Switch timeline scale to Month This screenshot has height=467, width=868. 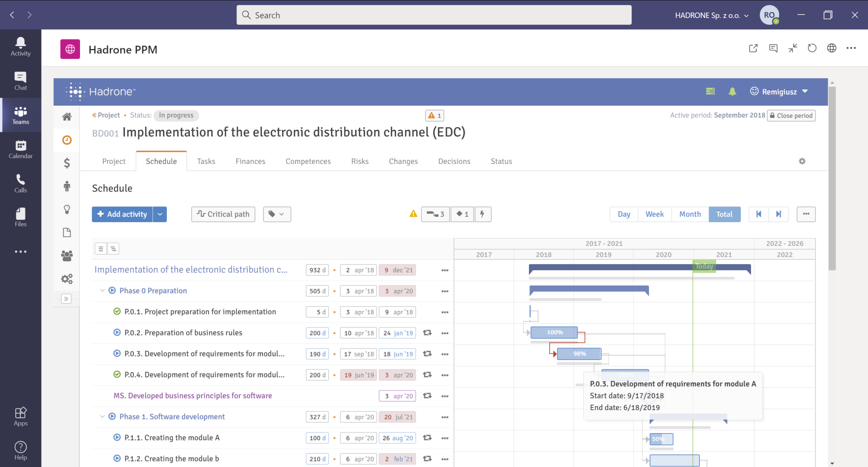click(x=690, y=214)
